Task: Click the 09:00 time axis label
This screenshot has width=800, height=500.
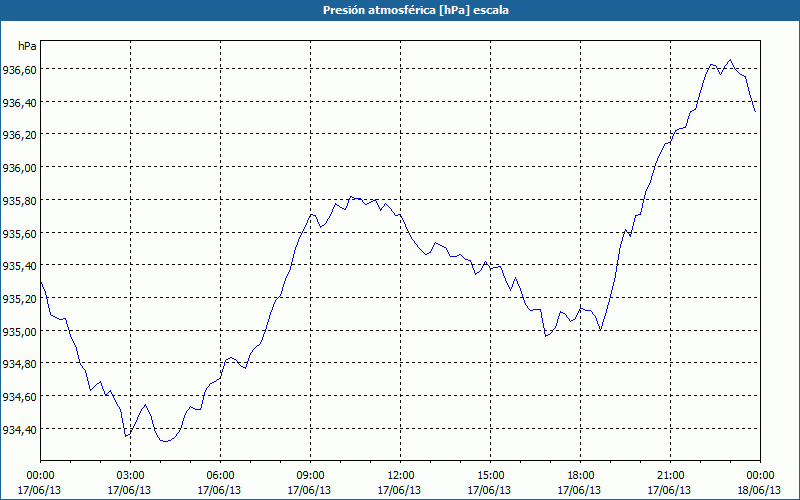Action: click(310, 475)
